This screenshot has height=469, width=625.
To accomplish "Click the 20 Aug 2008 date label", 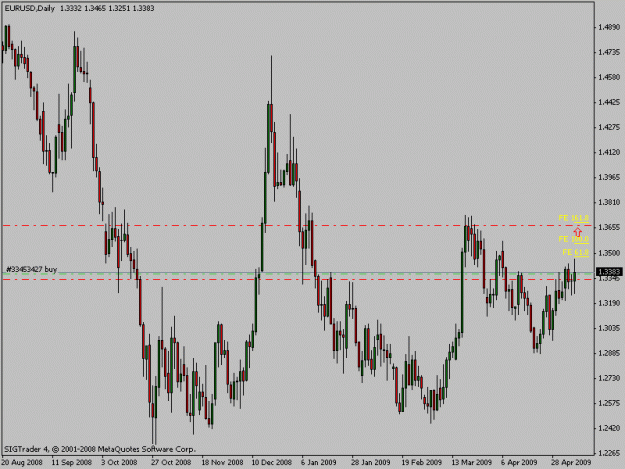I will (22, 462).
